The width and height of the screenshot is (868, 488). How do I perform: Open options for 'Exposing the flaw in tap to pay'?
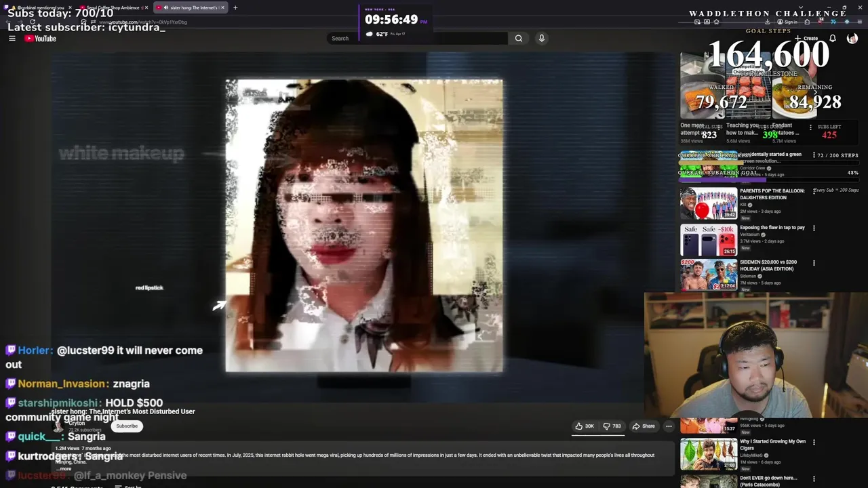(814, 228)
